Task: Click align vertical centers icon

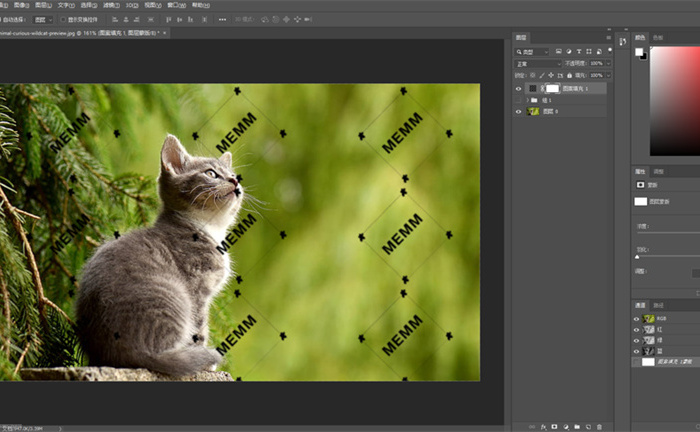Action: (179, 19)
